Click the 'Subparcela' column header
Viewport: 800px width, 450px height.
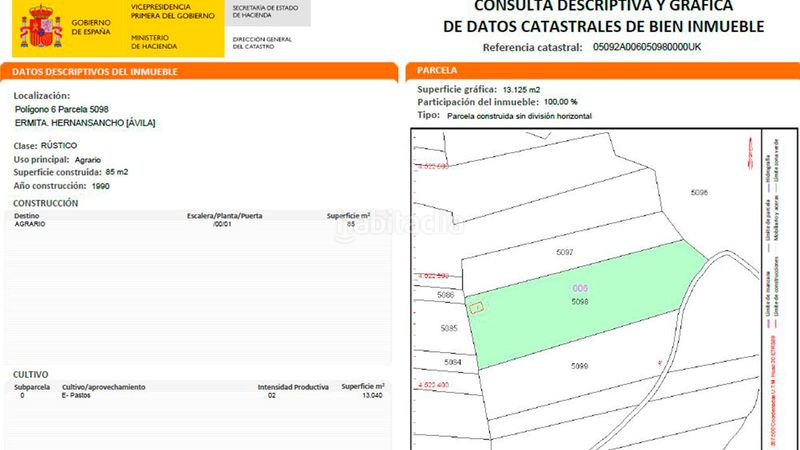32,387
